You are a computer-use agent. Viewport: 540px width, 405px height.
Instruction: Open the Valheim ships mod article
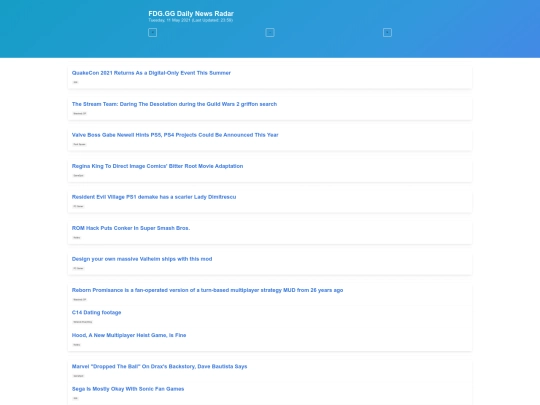[x=142, y=259]
